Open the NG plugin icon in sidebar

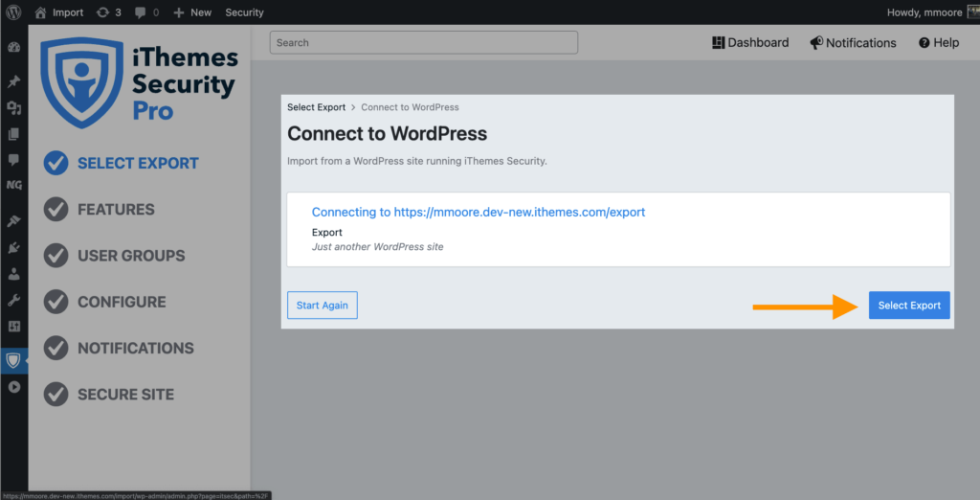pos(13,185)
